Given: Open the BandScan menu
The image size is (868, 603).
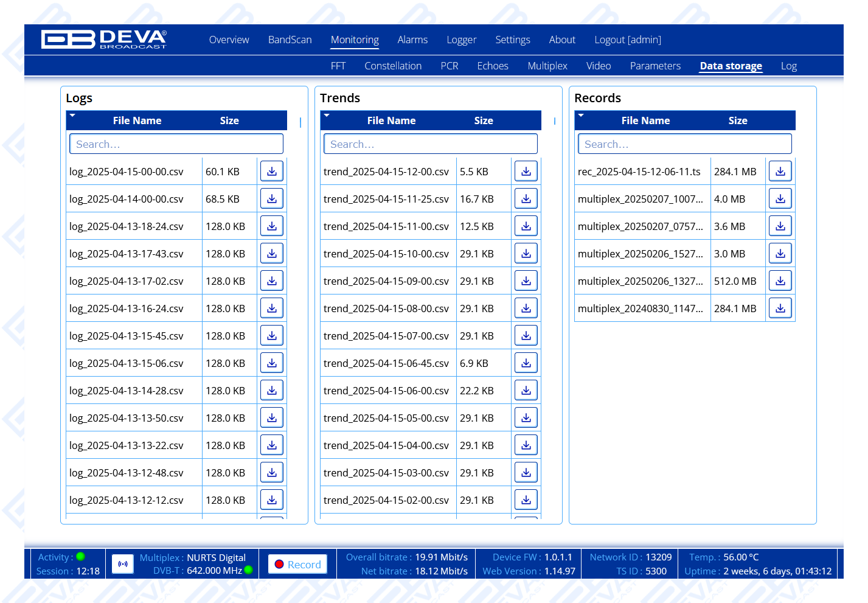Looking at the screenshot, I should point(290,40).
